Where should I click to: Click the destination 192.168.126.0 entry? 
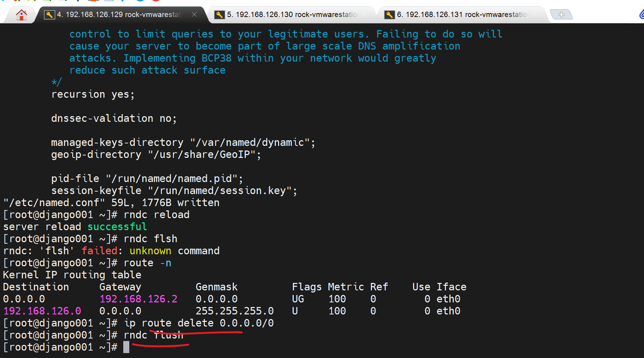(42, 311)
